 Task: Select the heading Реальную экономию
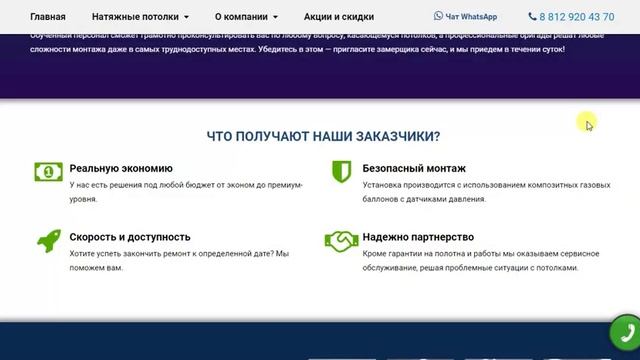(121, 168)
